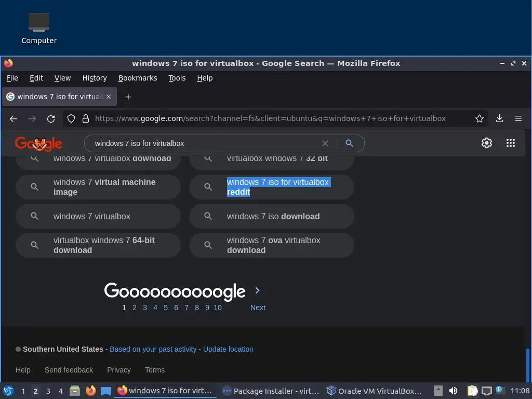
Task: Switch to workspace 1 in taskbar
Action: pyautogui.click(x=23, y=391)
